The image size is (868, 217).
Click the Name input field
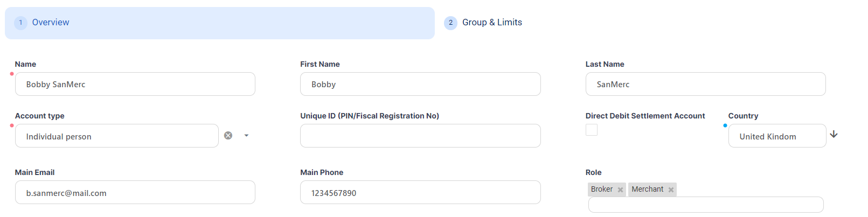[x=135, y=85]
